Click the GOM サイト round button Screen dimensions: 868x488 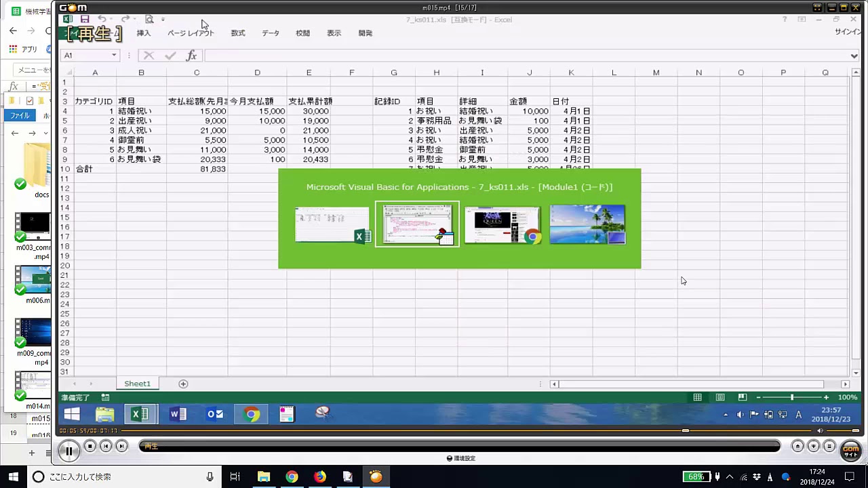pyautogui.click(x=850, y=450)
